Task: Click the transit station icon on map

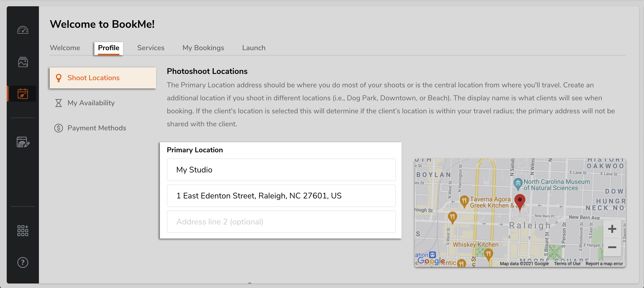Action: [x=432, y=255]
